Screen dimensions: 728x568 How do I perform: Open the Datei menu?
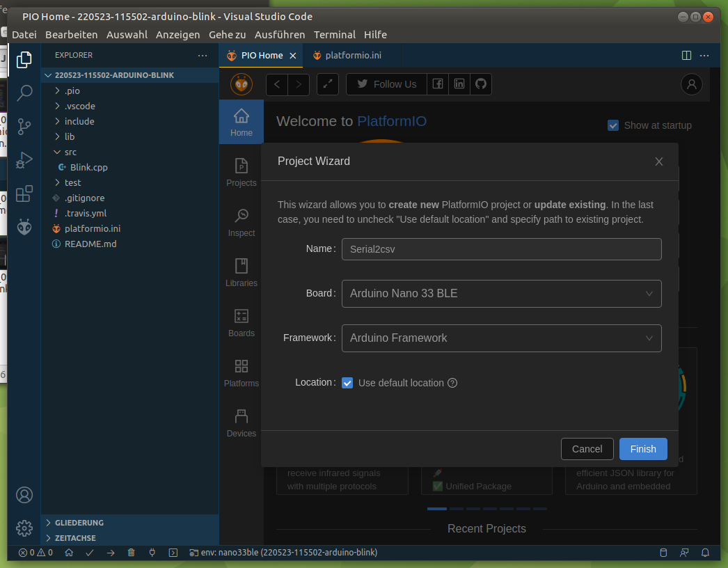24,35
